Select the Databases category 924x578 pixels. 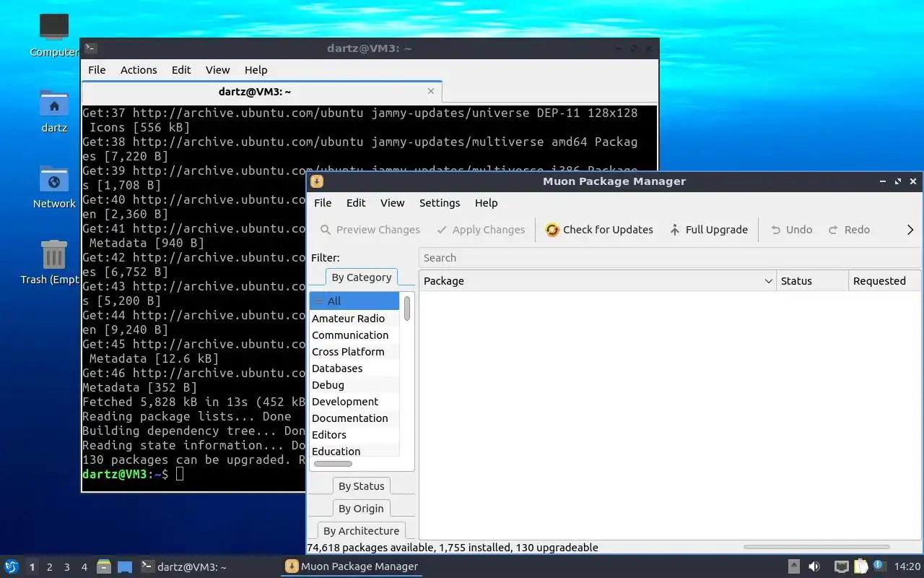pyautogui.click(x=354, y=368)
